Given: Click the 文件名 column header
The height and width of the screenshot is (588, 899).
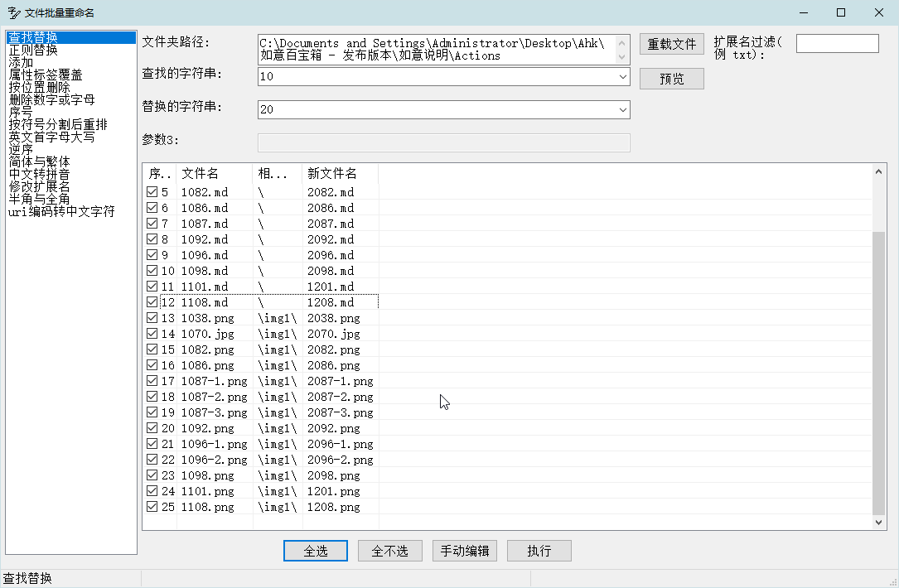Looking at the screenshot, I should 215,174.
